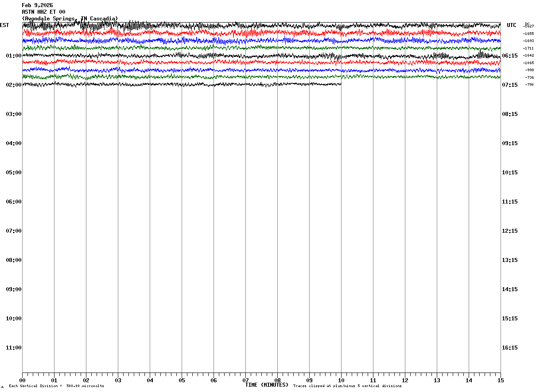The image size is (536, 392).
Task: Click the '07:00' EST time label
Action: [x=14, y=231]
